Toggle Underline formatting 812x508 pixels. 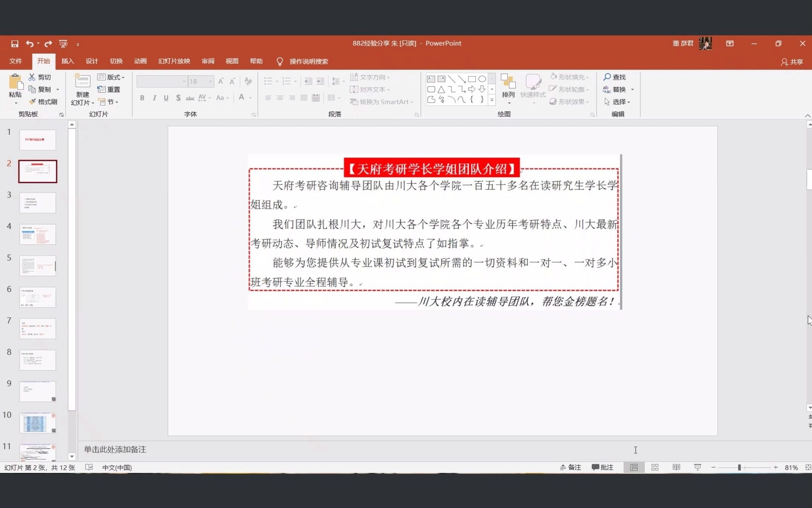(166, 98)
